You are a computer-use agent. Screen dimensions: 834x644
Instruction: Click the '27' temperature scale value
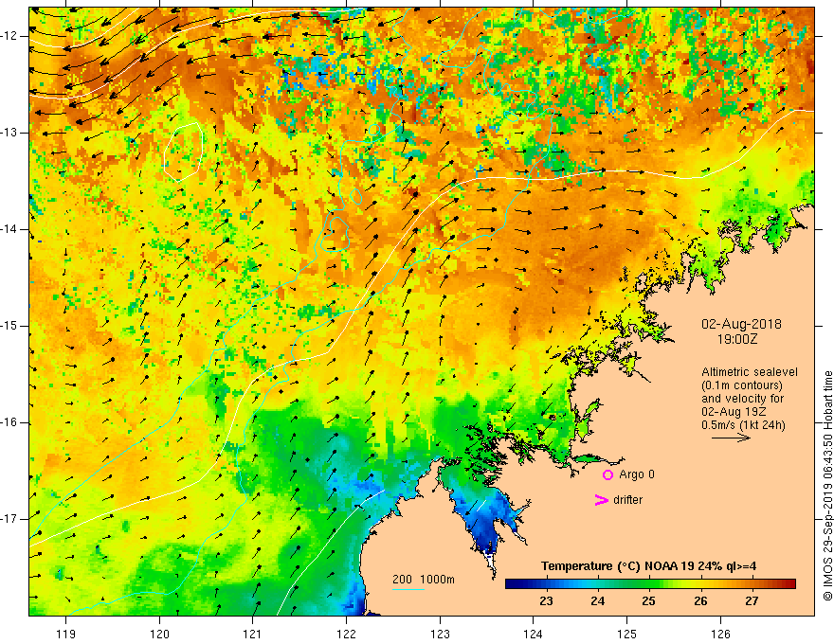[751, 601]
